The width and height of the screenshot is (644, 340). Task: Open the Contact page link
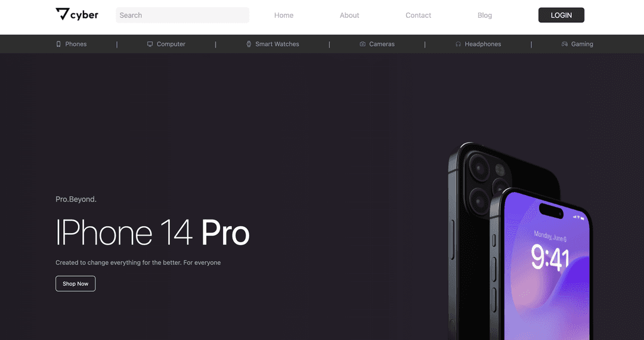click(x=418, y=15)
